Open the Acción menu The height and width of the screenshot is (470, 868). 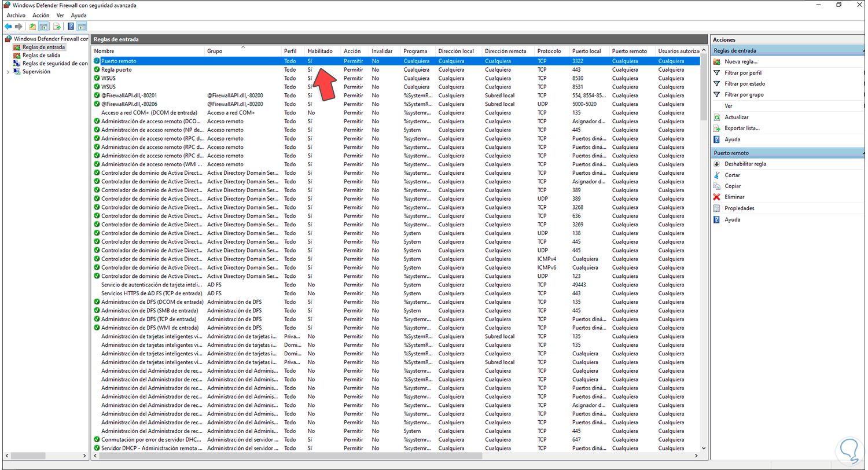41,15
